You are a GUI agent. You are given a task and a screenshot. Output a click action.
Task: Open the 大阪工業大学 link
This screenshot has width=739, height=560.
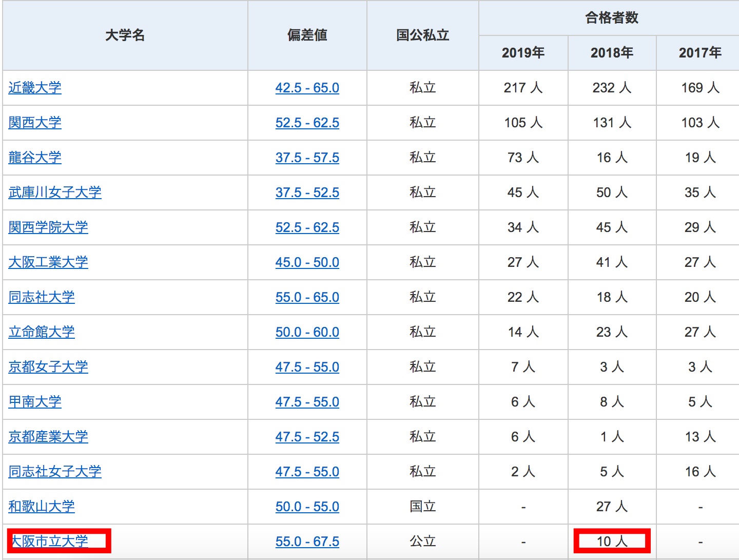coord(48,262)
